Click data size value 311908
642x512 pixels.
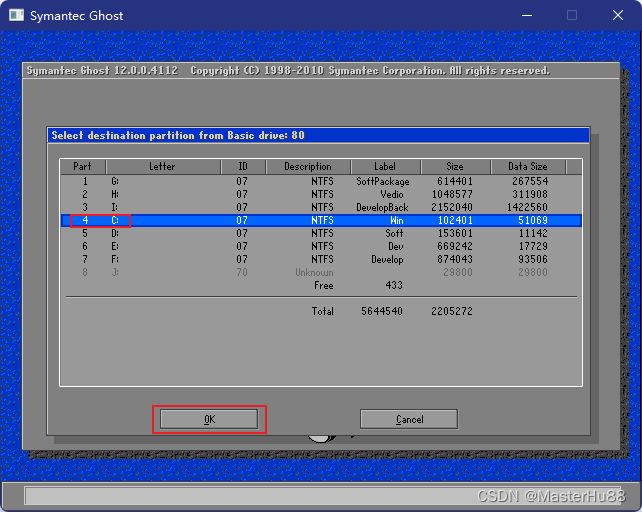pyautogui.click(x=530, y=194)
